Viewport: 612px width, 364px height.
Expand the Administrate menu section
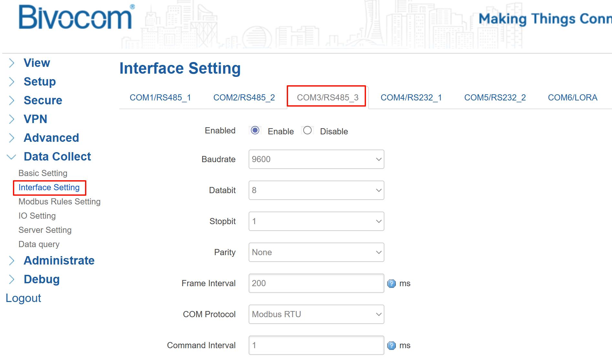(59, 261)
